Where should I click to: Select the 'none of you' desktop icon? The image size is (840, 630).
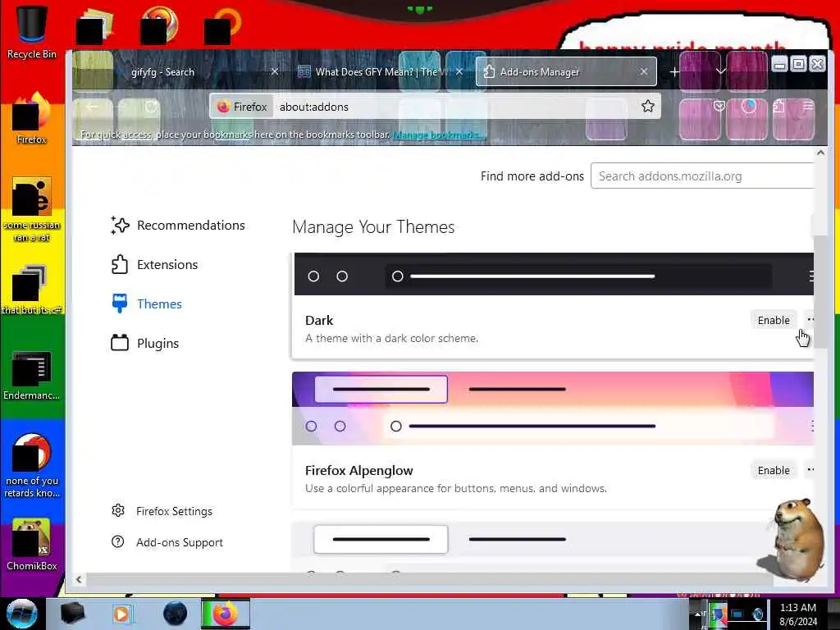click(x=32, y=465)
